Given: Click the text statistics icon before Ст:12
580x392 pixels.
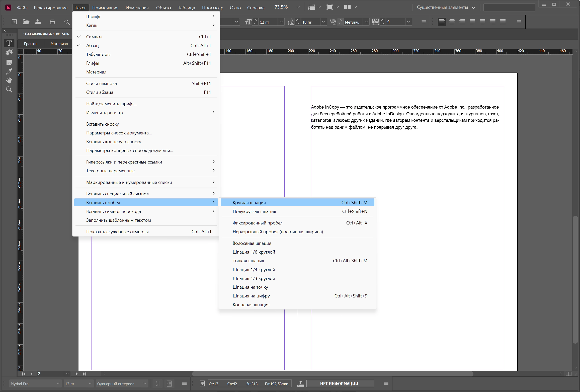Looking at the screenshot, I should click(202, 383).
